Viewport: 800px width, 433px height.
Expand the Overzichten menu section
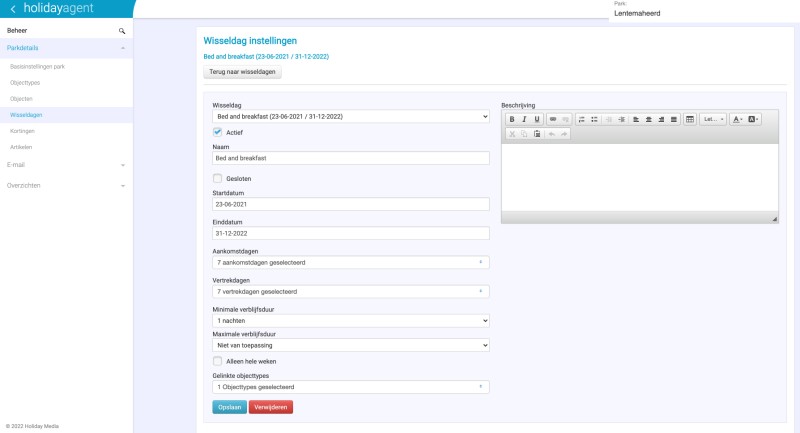tap(66, 186)
